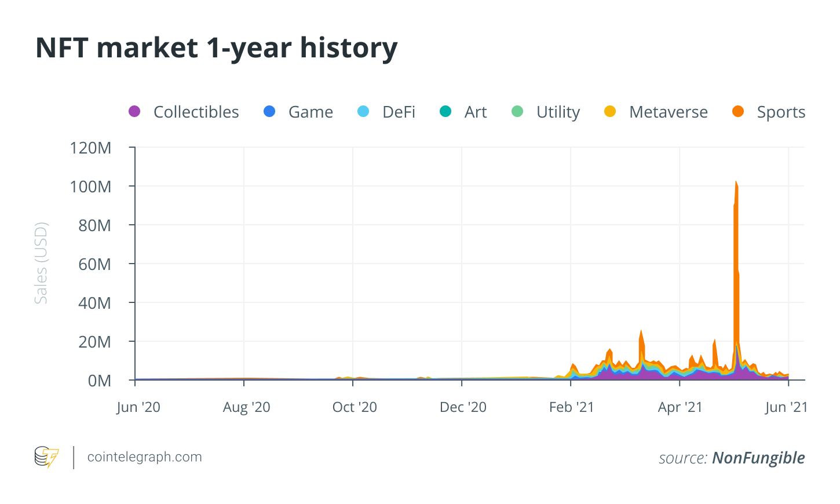Viewport: 840px width, 504px height.
Task: Click the yellow Metaverse legend dot
Action: click(610, 111)
